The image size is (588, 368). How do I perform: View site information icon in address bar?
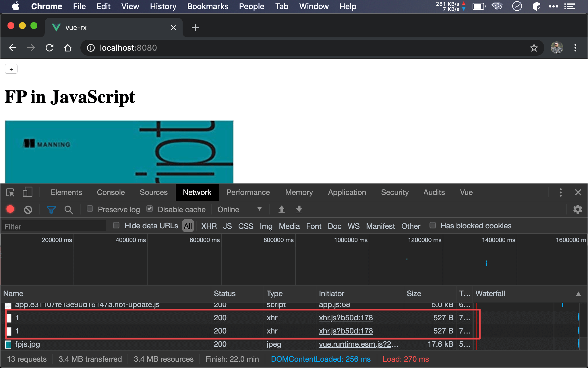pos(91,48)
